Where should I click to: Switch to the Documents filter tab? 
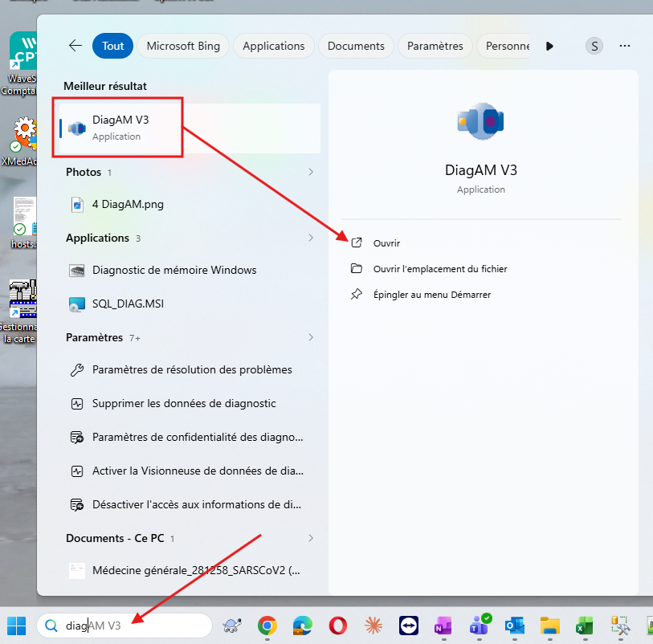click(356, 46)
